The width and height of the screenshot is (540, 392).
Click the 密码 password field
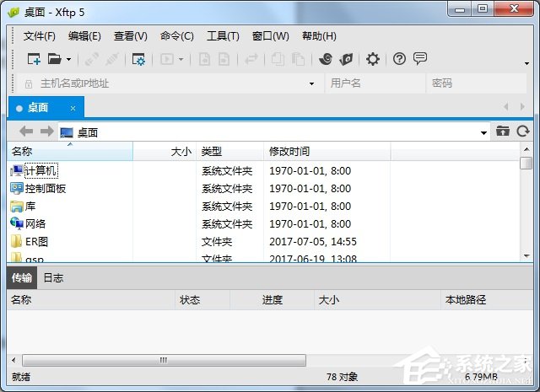pos(477,83)
